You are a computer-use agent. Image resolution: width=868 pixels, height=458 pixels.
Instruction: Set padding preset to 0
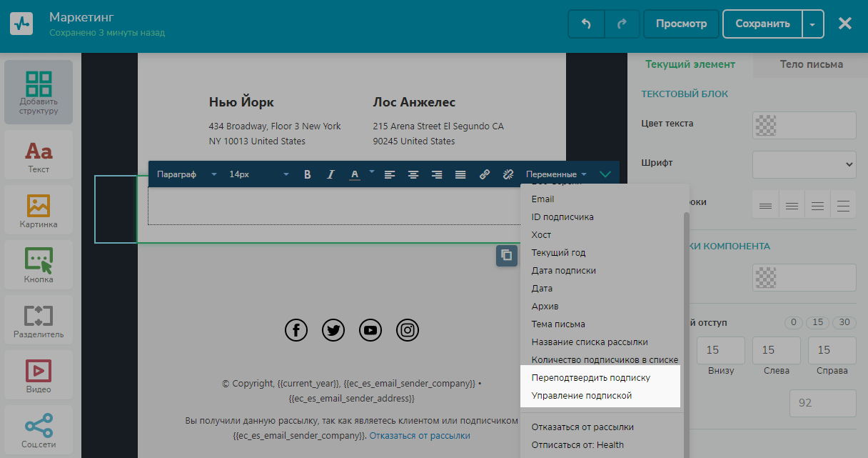792,322
